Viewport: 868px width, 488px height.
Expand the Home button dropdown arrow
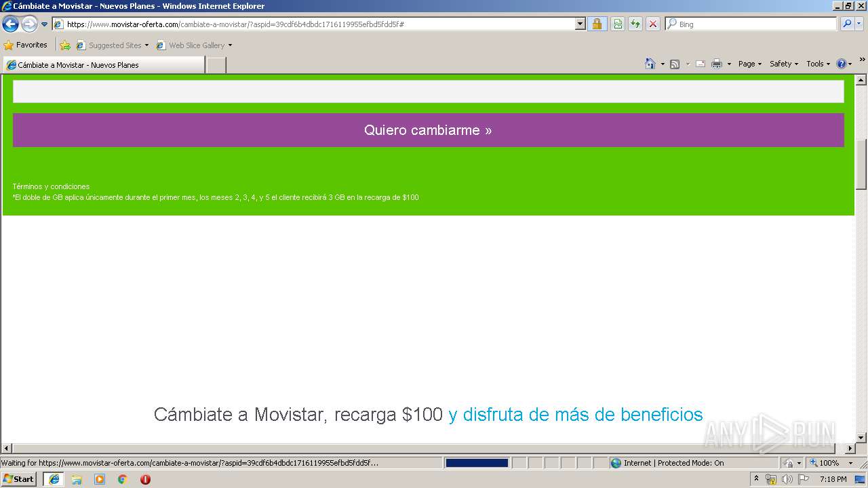[663, 64]
